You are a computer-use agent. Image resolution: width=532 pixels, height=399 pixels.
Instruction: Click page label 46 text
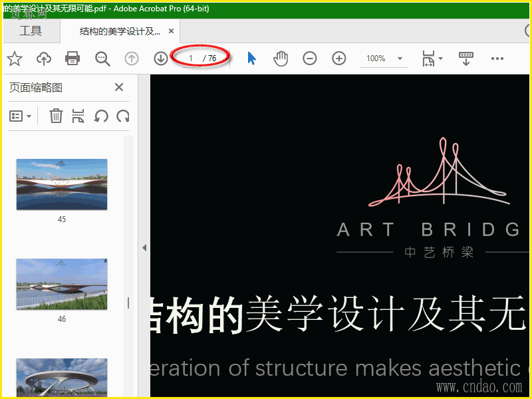tap(62, 319)
